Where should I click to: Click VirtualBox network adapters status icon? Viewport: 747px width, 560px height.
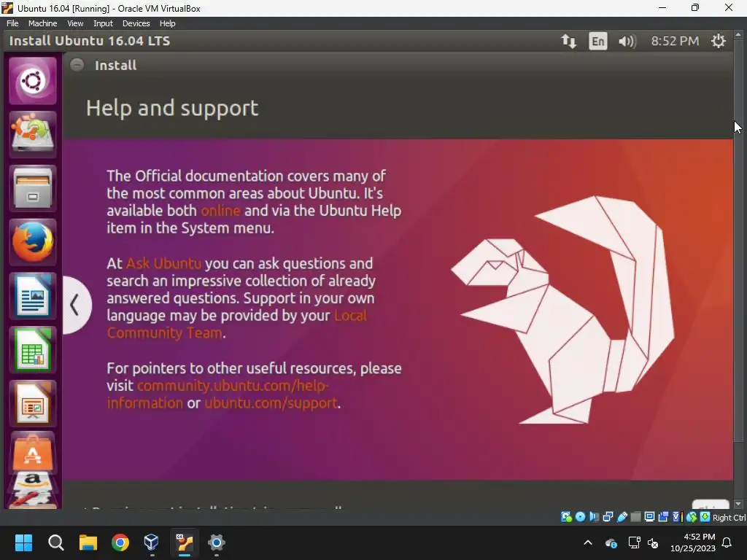tap(608, 517)
